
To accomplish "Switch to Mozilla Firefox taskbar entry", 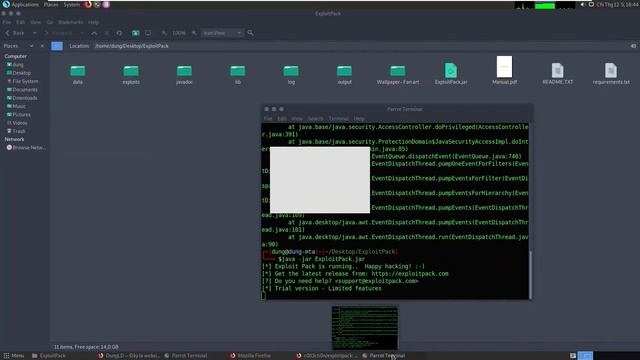I will tap(250, 356).
